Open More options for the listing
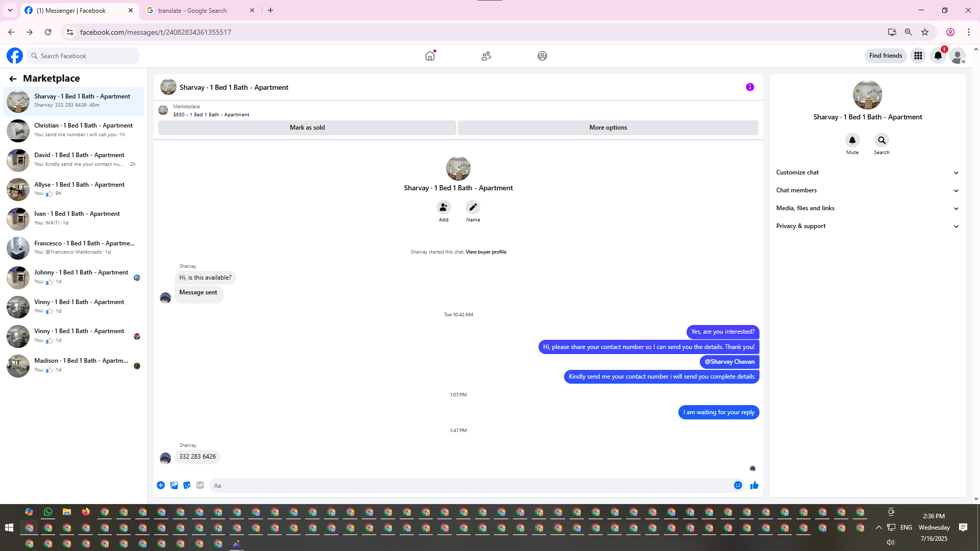This screenshot has height=551, width=980. 608,128
